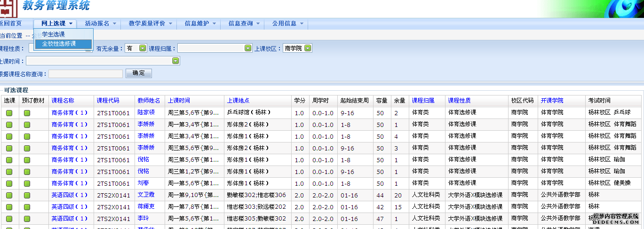The height and width of the screenshot is (229, 644).
Task: Open the 上课时间 filter dropdown
Action: click(x=103, y=61)
